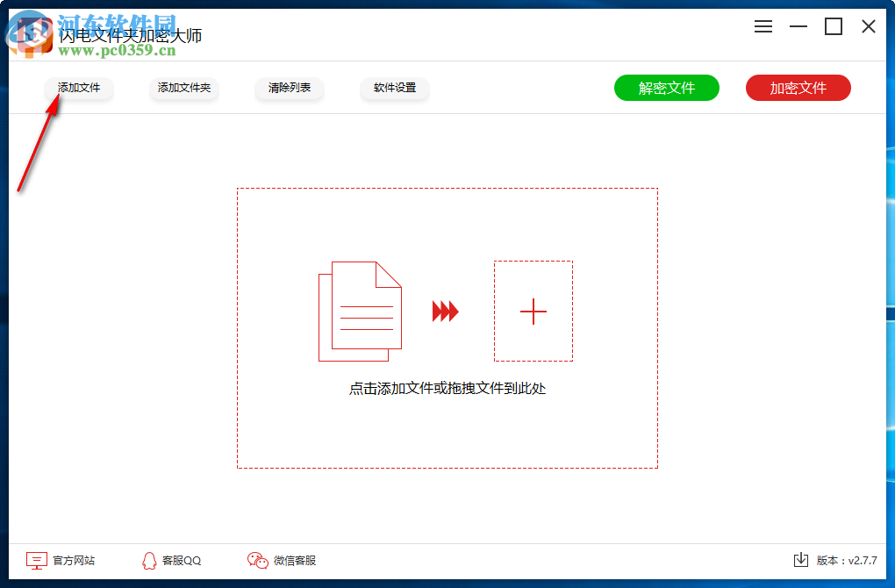Click the plus symbol in the dashed square
Image resolution: width=895 pixels, height=588 pixels.
tap(533, 312)
